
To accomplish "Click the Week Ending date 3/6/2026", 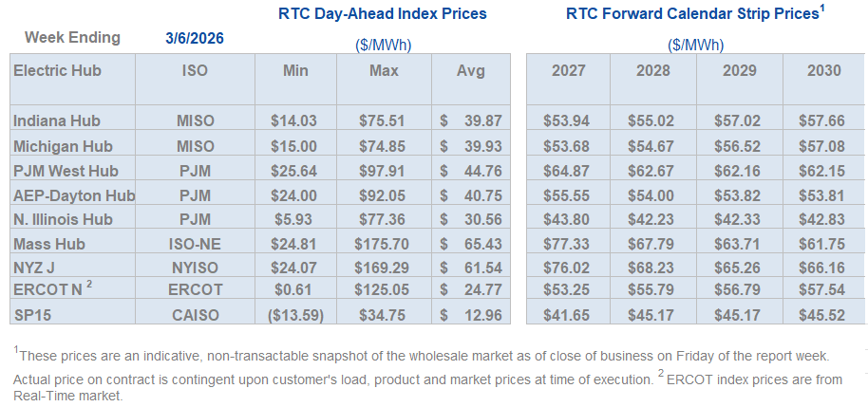I will [x=195, y=39].
